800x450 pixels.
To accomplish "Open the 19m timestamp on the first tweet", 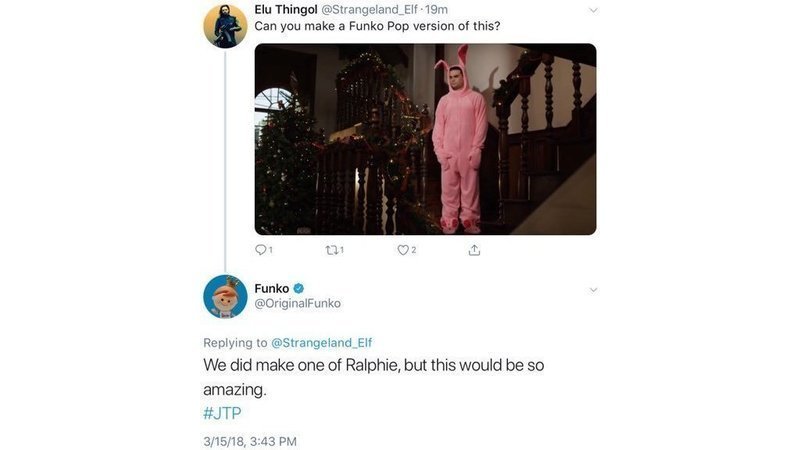I will (435, 9).
